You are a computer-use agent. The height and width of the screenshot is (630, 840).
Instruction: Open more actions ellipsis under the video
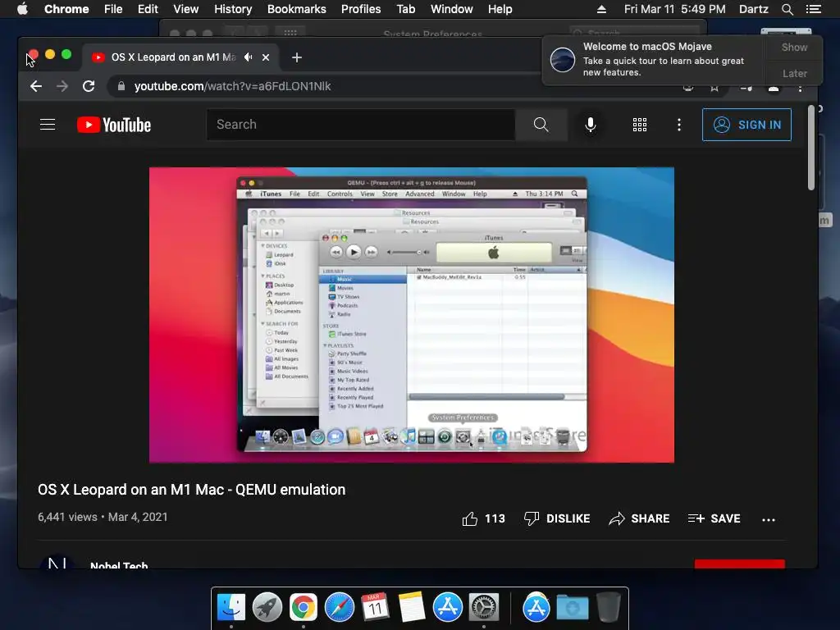point(769,519)
